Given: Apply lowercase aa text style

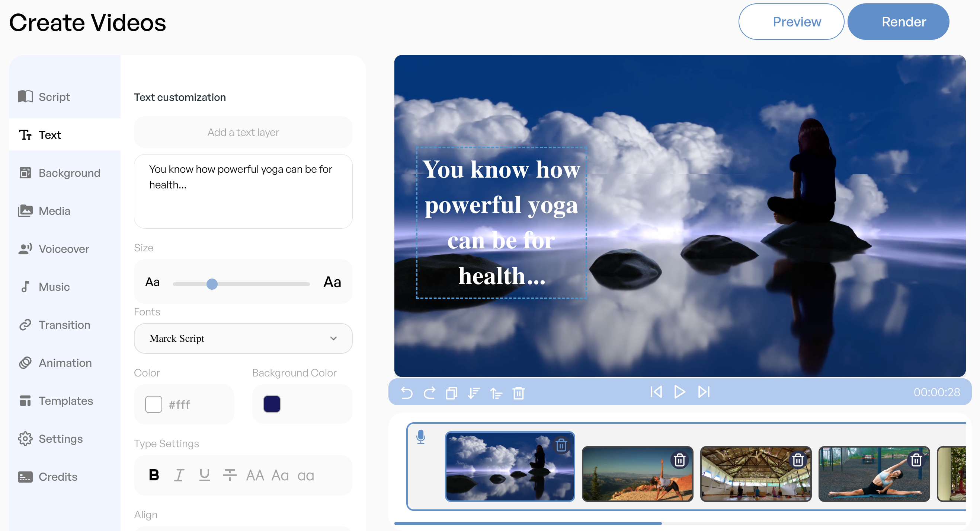Looking at the screenshot, I should (306, 476).
